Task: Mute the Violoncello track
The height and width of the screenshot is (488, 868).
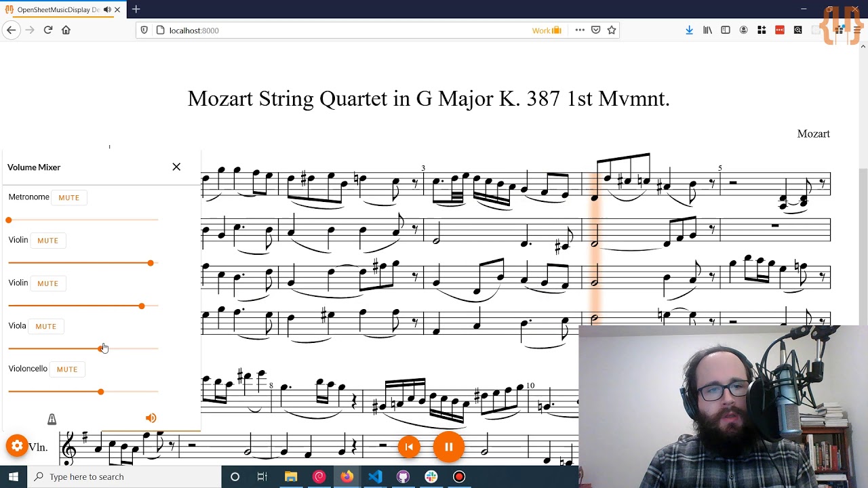Action: (x=66, y=369)
